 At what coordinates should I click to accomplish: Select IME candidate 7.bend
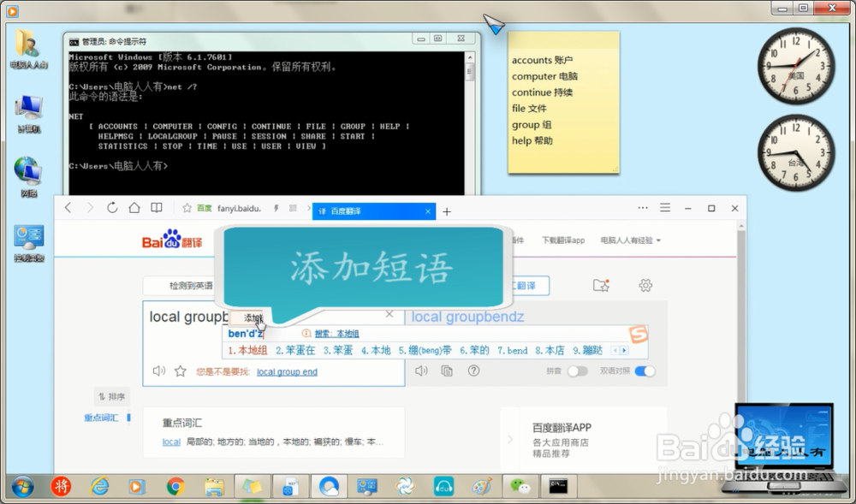[512, 351]
